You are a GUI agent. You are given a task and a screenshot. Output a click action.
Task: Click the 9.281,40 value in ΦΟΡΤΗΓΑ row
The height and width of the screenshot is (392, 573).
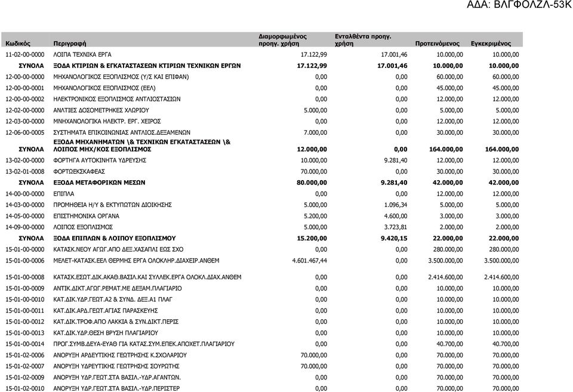396,160
